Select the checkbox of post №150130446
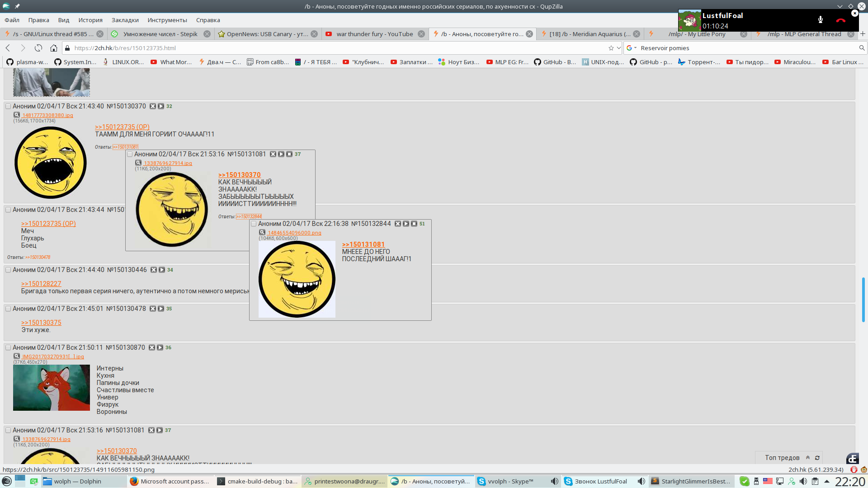The height and width of the screenshot is (488, 868). click(8, 270)
